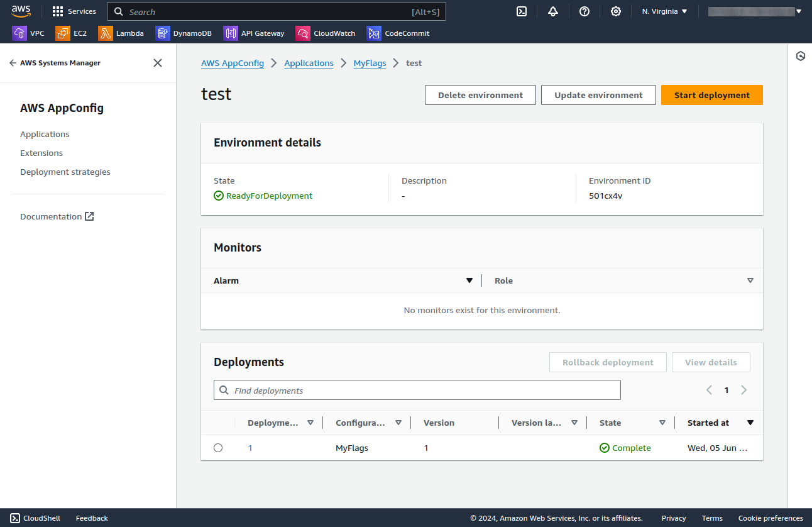Open the EC2 service shortcut icon
The width and height of the screenshot is (812, 527).
[63, 33]
